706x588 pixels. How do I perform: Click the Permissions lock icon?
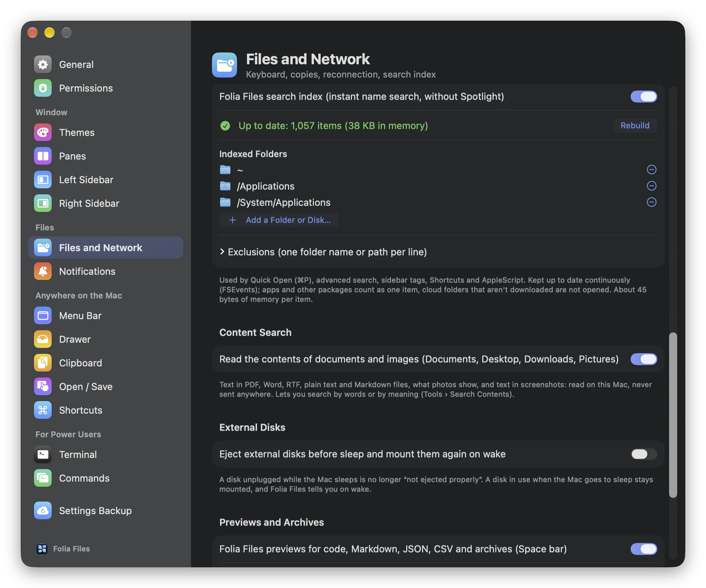[x=43, y=88]
